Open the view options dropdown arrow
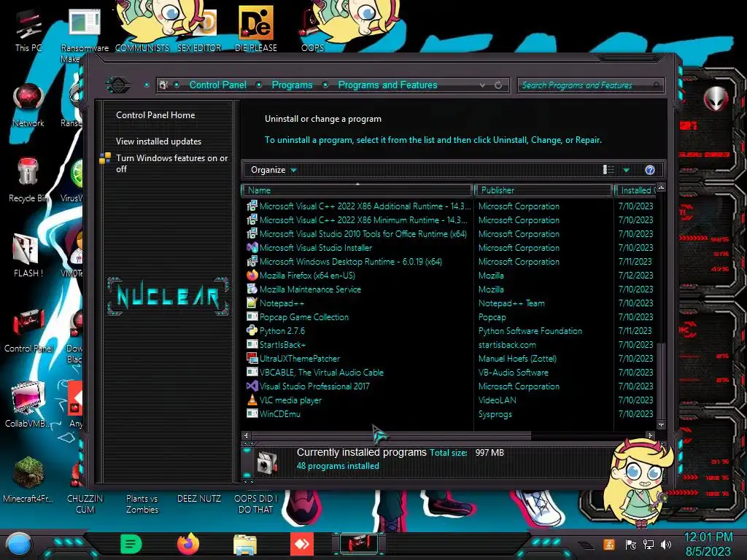Viewport: 747px width, 560px height. [x=627, y=170]
